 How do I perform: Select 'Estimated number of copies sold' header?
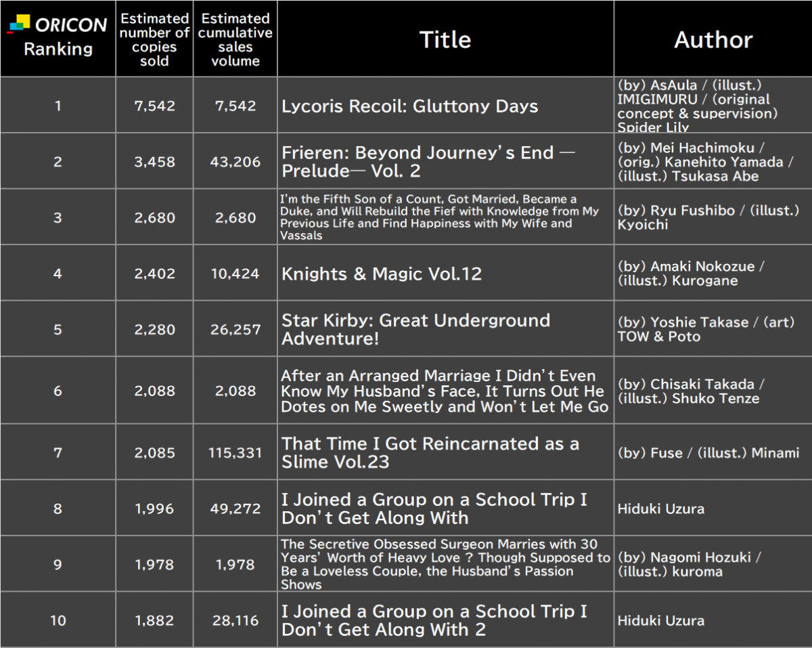click(154, 39)
